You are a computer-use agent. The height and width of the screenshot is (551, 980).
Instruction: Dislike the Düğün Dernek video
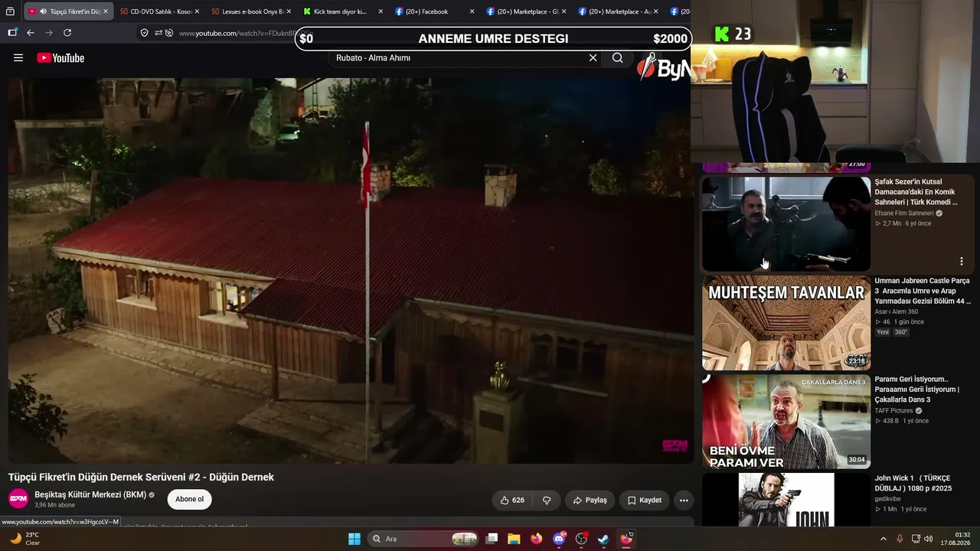547,500
